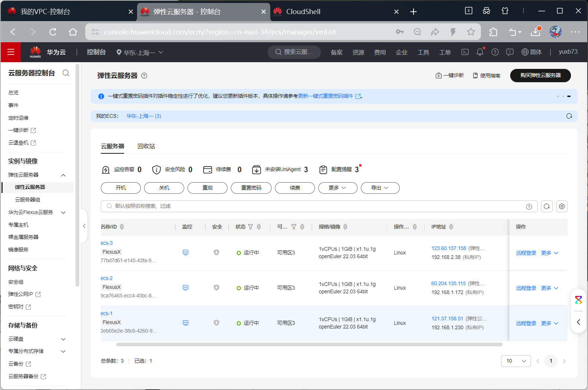Viewport: 588px width, 390px height.
Task: Open 云服务器组 in sidebar
Action: (27, 200)
